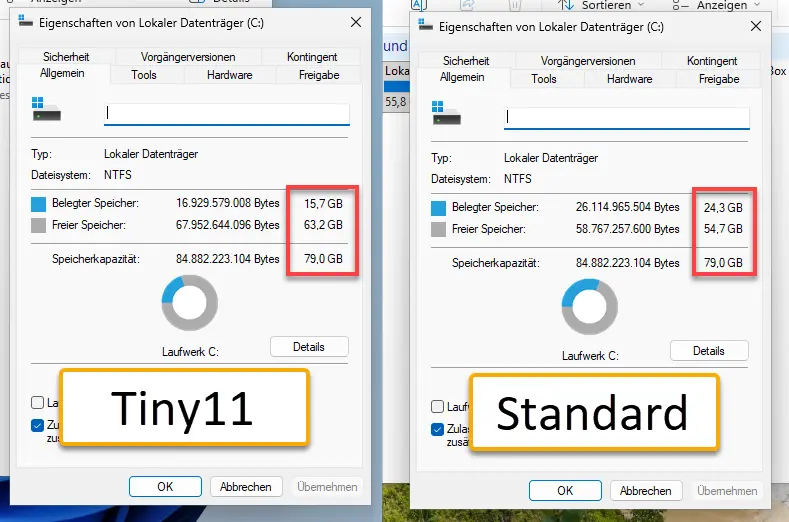Switch to the Tools tab in the left dialog

(144, 75)
